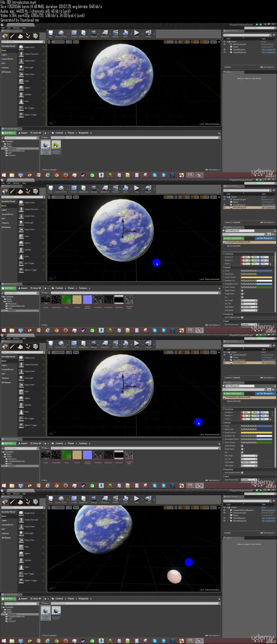Open the Filters dropdown in the first frame Content Browser

coord(45,138)
